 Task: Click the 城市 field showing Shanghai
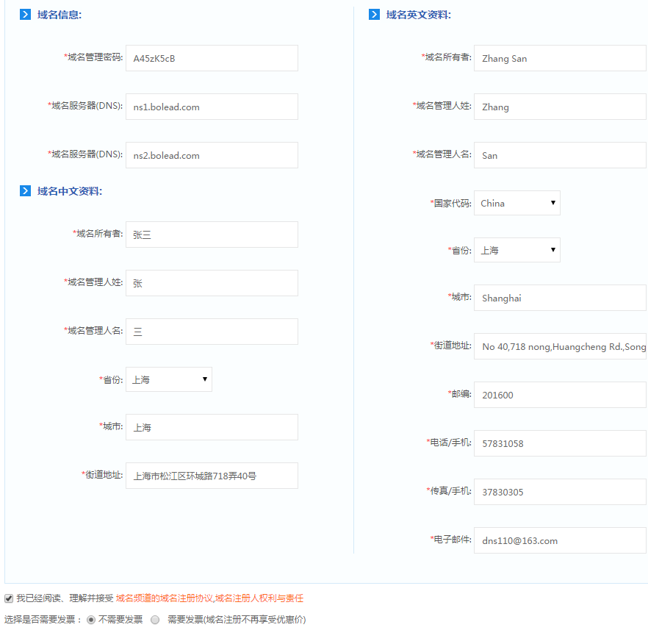click(x=560, y=298)
